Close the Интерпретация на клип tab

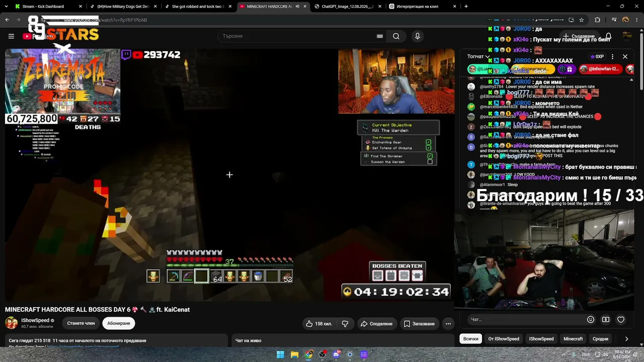(x=454, y=7)
